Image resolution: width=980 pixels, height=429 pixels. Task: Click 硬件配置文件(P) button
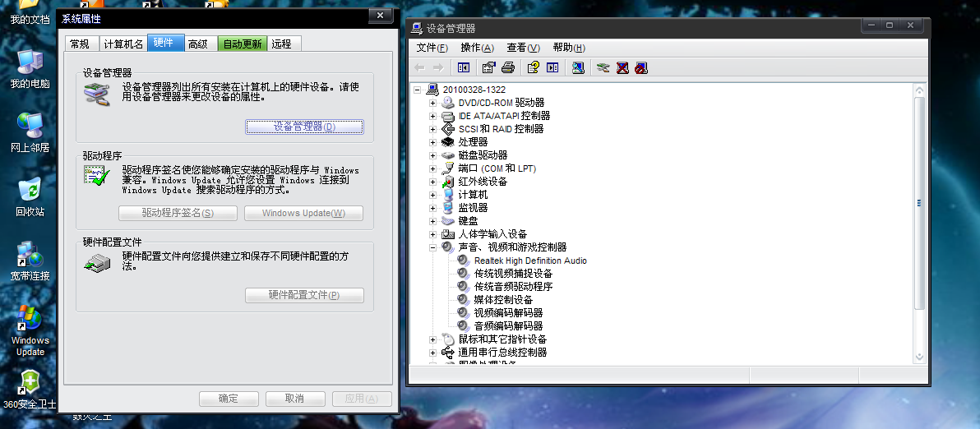(x=304, y=295)
